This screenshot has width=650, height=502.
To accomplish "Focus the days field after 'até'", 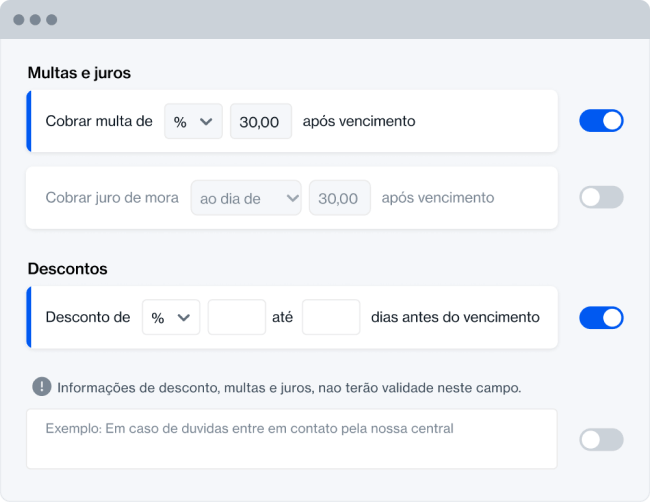I will click(x=331, y=318).
